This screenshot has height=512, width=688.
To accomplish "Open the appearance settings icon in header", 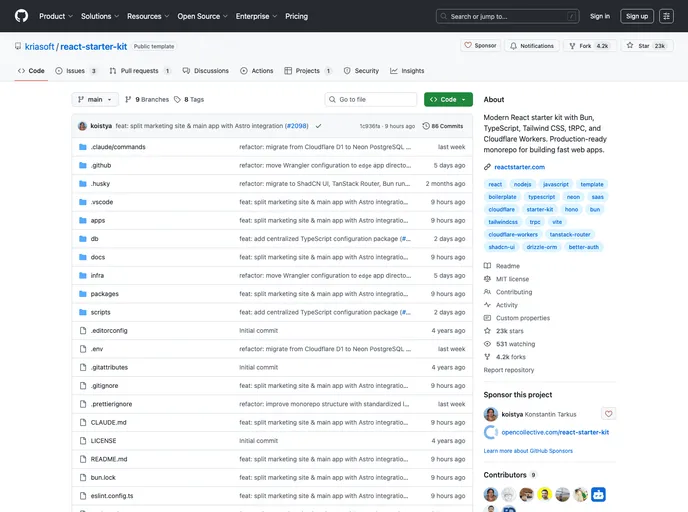I will click(666, 16).
